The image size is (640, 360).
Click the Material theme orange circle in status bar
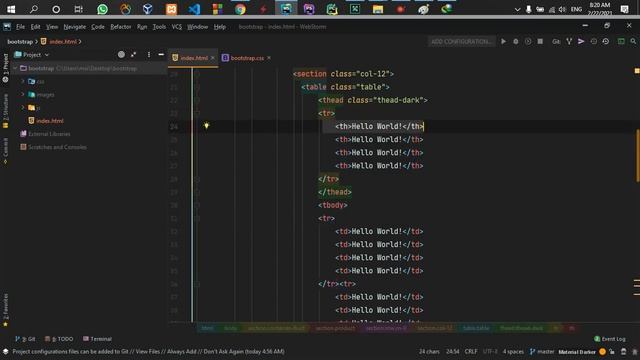click(602, 351)
